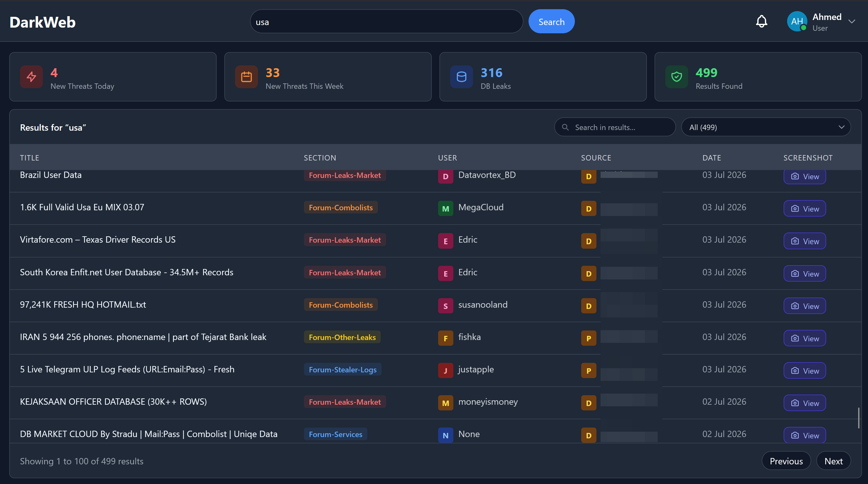
Task: View screenshot for KEJAKSAAN OFFICER DATABASE
Action: pos(805,403)
